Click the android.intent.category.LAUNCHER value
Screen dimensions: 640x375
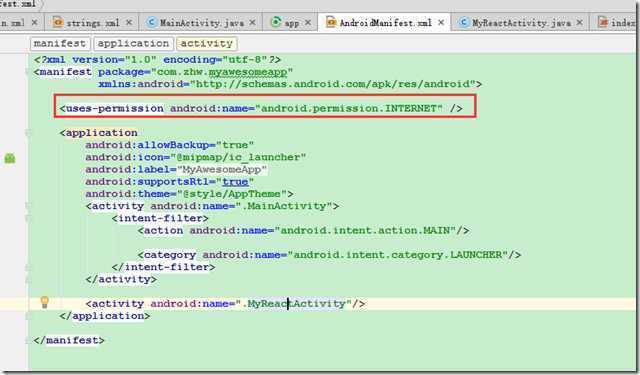(x=398, y=255)
